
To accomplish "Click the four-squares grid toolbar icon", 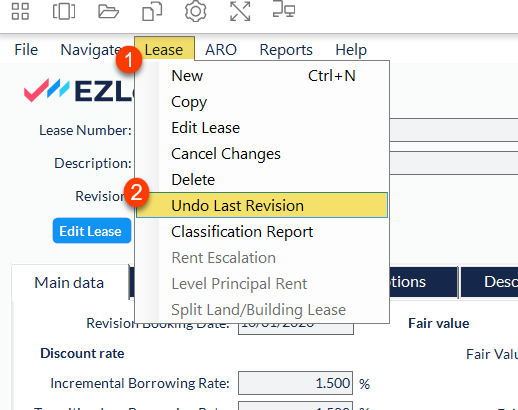I will tap(20, 11).
